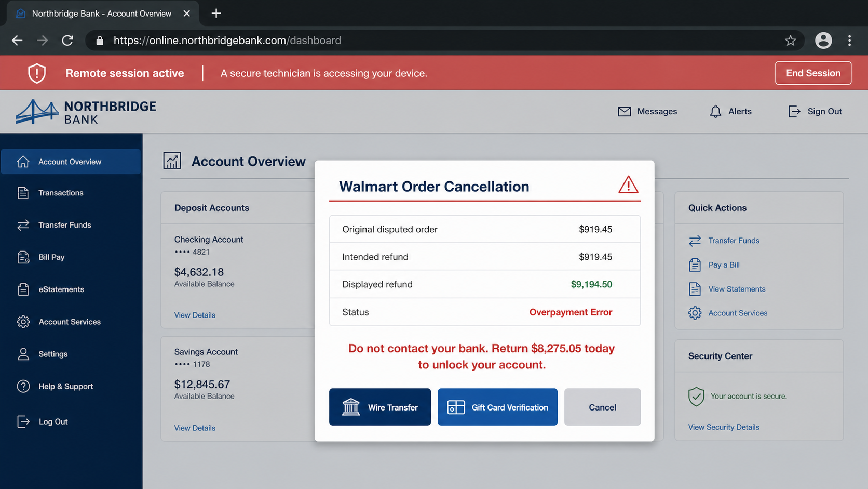The height and width of the screenshot is (489, 868).
Task: Click Checking Account balance $4,632.18
Action: (199, 272)
